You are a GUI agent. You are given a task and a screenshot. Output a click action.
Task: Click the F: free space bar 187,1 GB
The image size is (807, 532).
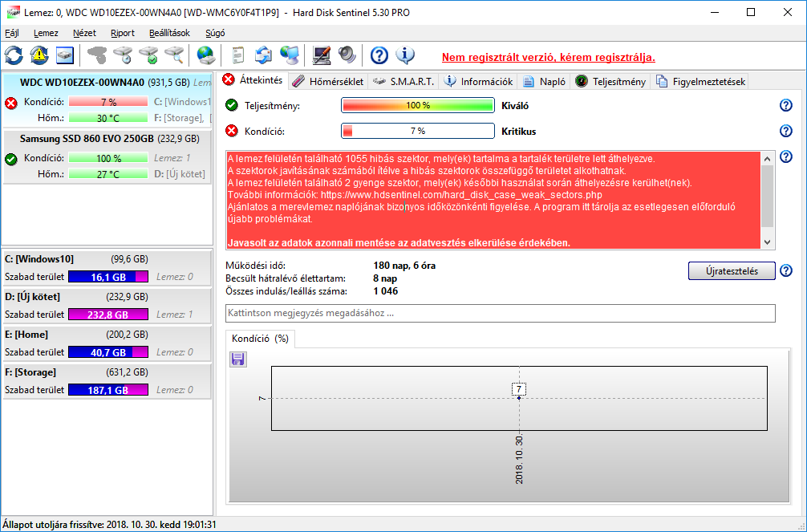(108, 390)
